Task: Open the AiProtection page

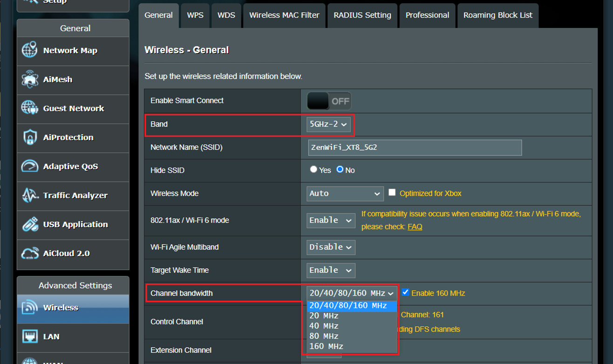Action: coord(73,138)
